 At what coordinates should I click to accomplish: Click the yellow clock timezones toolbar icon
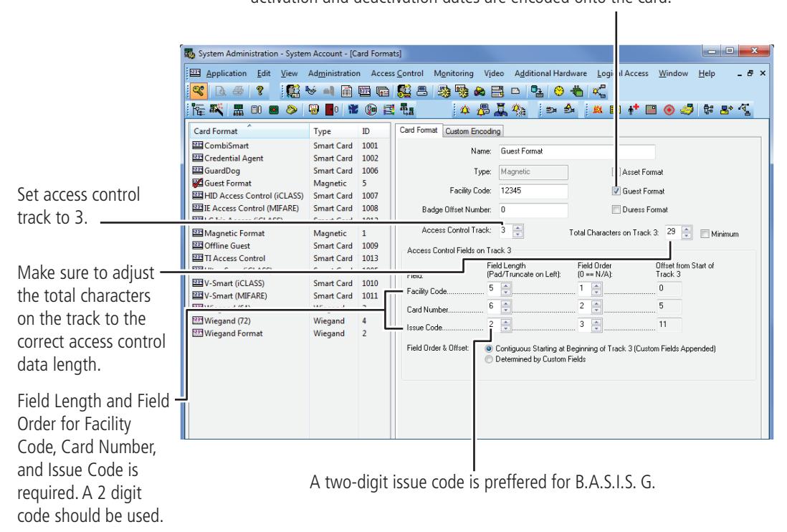coord(558,91)
